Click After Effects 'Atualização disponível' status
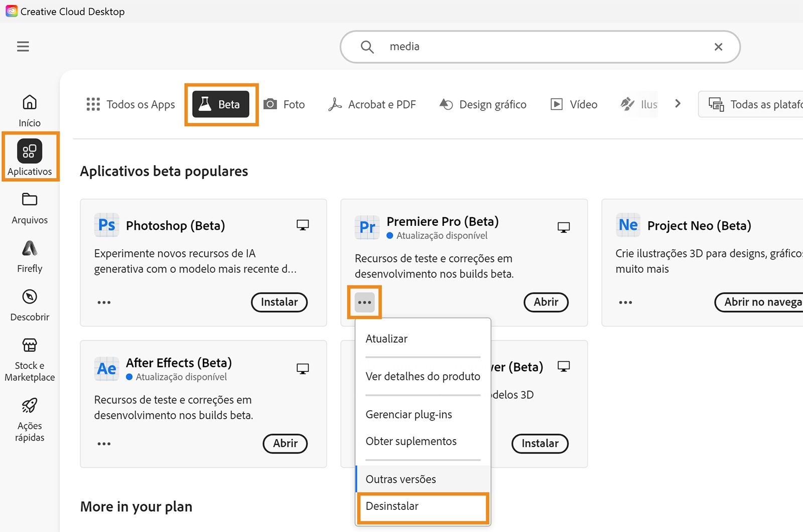The height and width of the screenshot is (532, 803). (177, 377)
